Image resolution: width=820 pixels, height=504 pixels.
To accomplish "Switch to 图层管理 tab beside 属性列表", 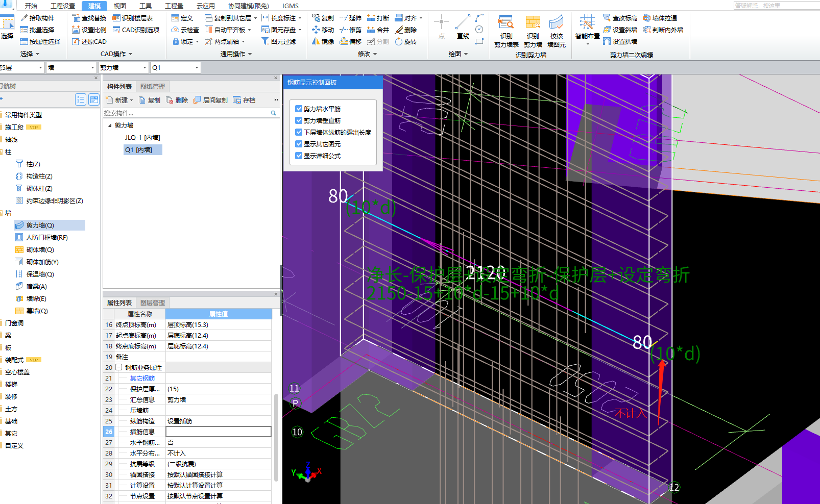I will pyautogui.click(x=153, y=303).
